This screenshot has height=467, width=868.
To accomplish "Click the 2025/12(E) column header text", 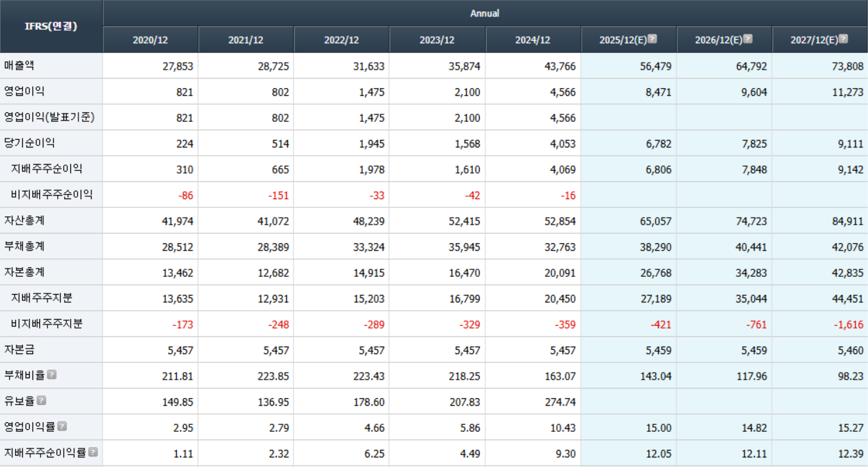I will (x=622, y=40).
